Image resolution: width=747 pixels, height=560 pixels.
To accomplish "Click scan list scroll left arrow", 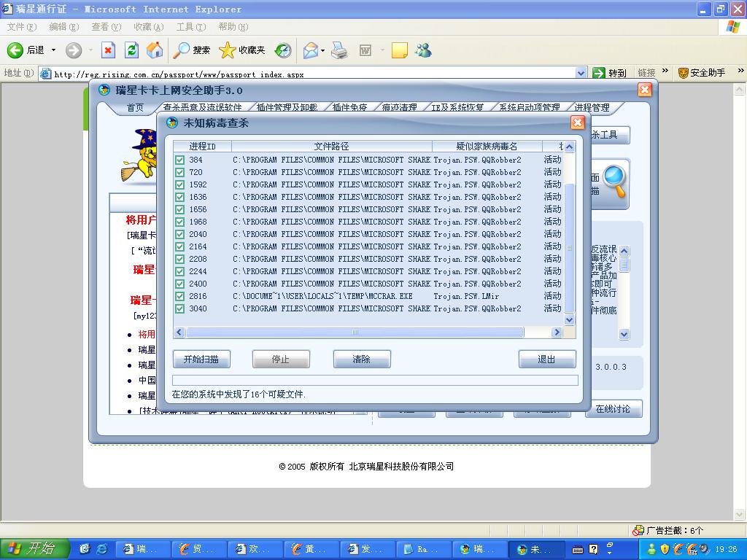I will (x=179, y=332).
